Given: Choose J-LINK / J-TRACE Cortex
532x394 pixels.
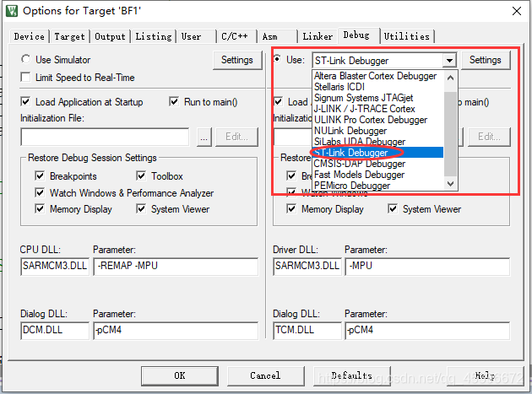Looking at the screenshot, I should (377, 109).
